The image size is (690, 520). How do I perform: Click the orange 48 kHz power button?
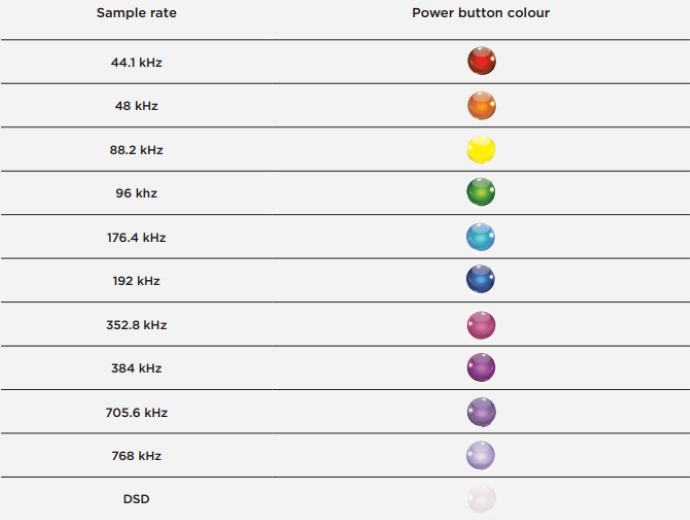(x=481, y=105)
